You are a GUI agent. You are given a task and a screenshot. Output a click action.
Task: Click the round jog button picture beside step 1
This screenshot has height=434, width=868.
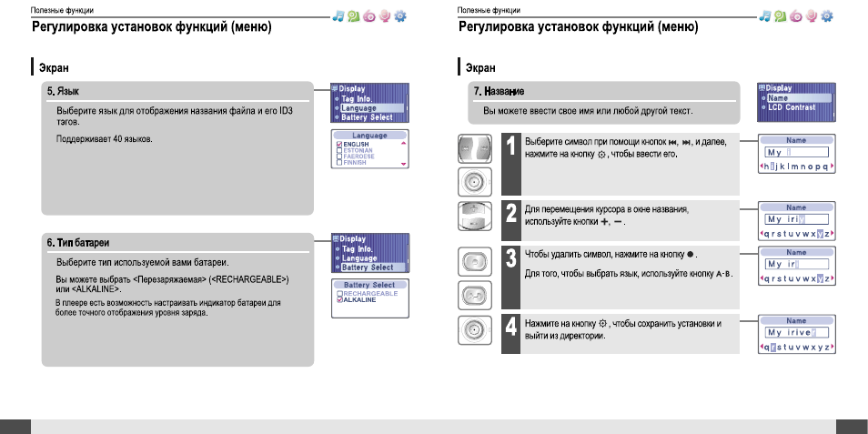(x=475, y=182)
